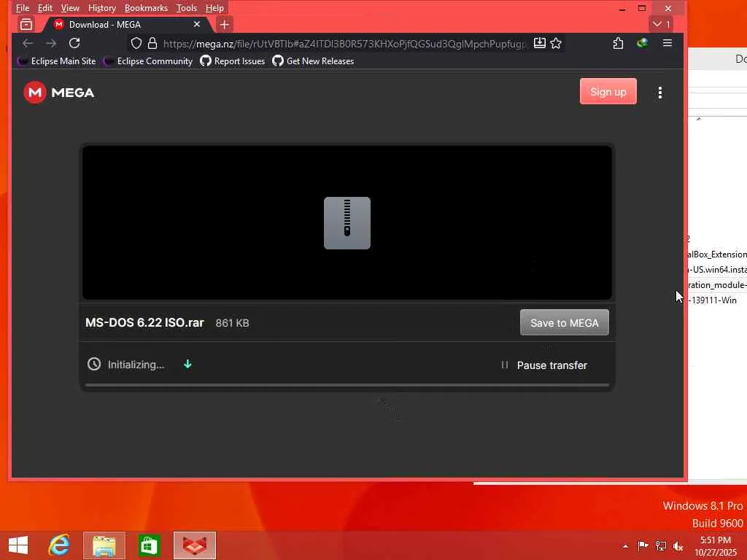747x560 pixels.
Task: Click the download progress bar
Action: click(347, 385)
